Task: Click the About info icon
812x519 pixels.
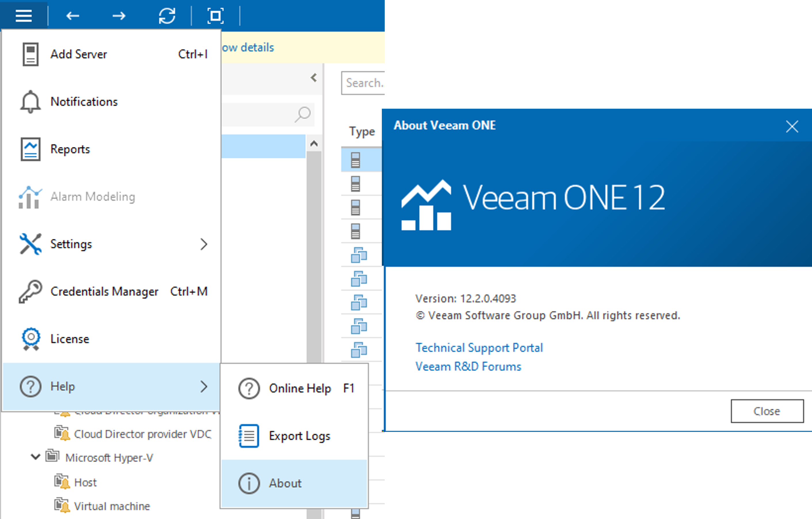Action: (x=249, y=483)
